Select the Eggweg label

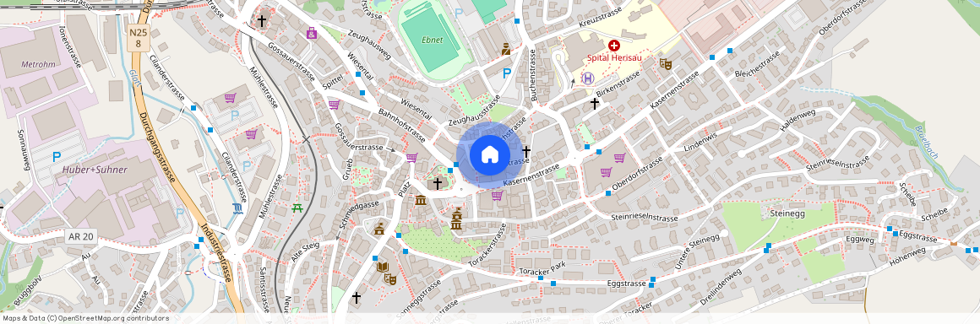[x=859, y=239]
